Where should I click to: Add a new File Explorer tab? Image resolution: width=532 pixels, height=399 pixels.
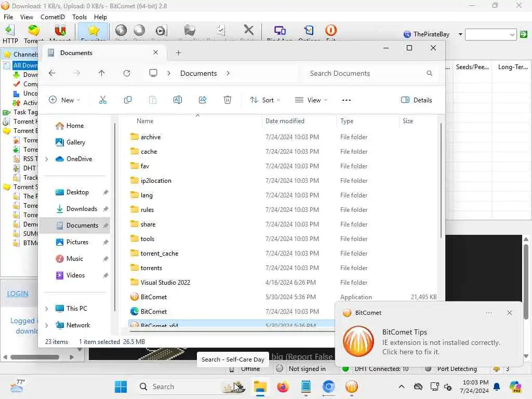click(x=179, y=52)
